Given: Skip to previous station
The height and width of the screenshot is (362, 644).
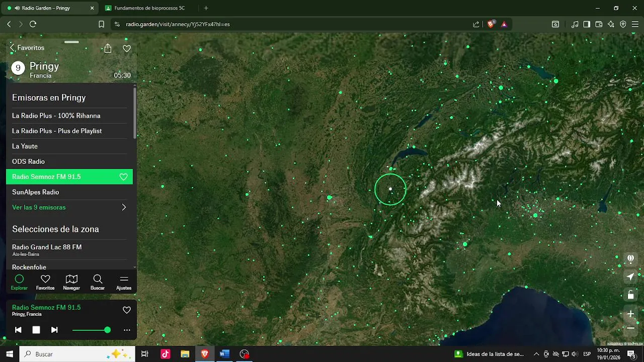Looking at the screenshot, I should click(18, 330).
